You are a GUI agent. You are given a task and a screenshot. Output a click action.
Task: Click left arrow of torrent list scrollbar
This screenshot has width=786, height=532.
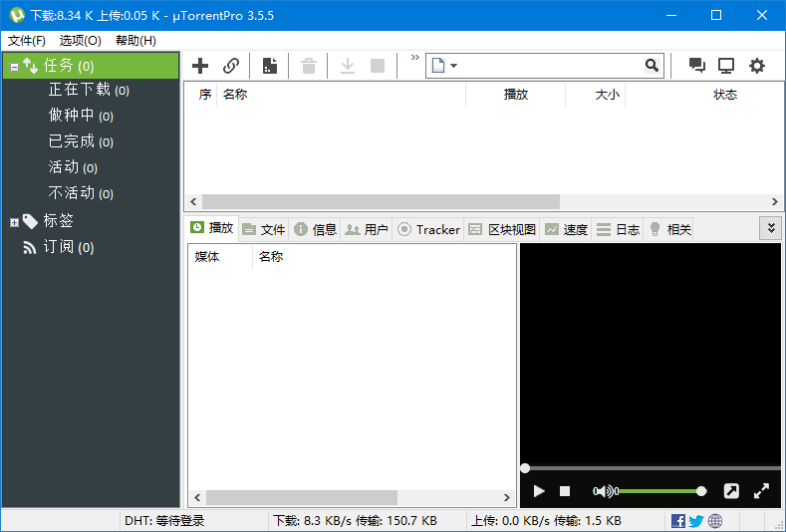[193, 202]
